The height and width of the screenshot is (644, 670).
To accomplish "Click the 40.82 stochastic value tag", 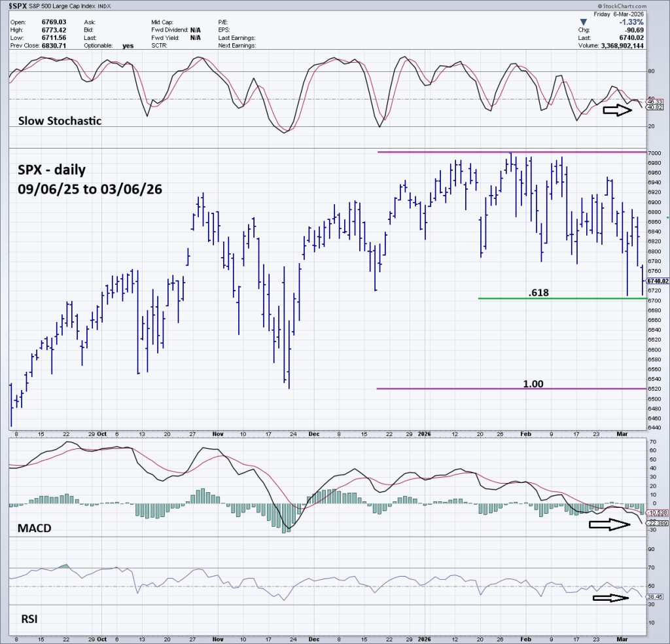I will pyautogui.click(x=656, y=107).
